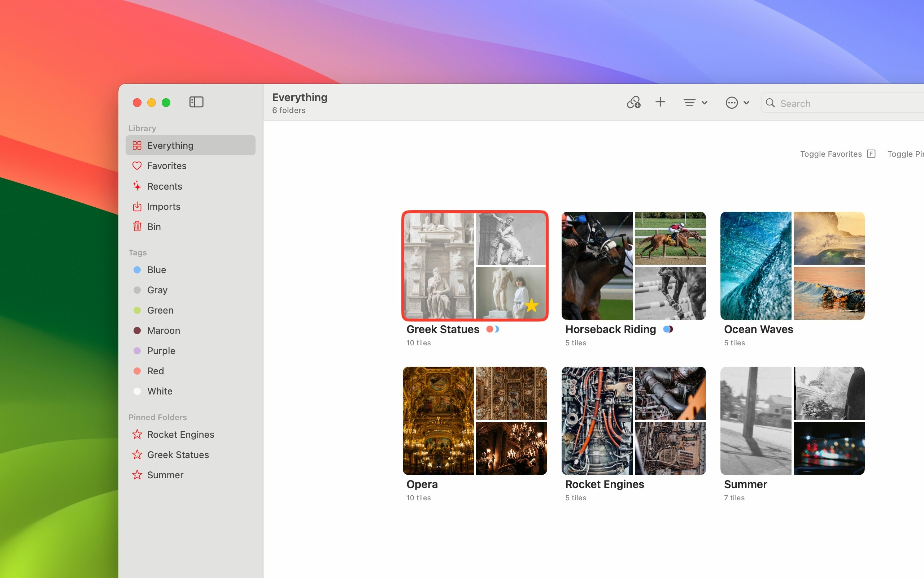This screenshot has height=578, width=924.
Task: Click the yellow star on Greek Statues thumbnail
Action: click(531, 306)
